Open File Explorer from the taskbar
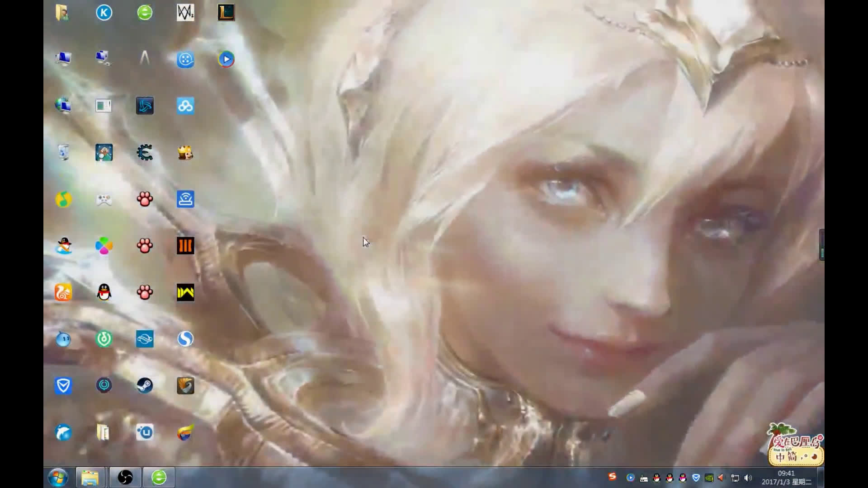868x488 pixels. click(90, 478)
